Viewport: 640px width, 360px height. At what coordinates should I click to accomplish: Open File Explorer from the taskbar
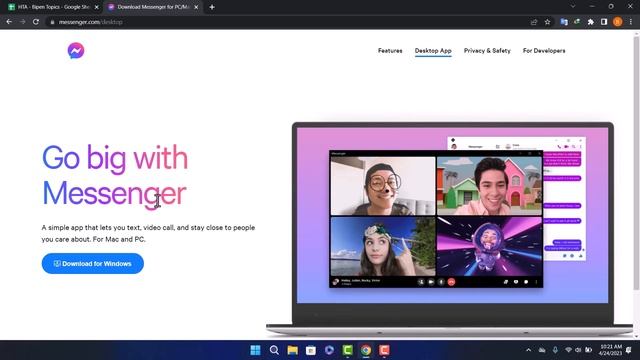coord(293,350)
